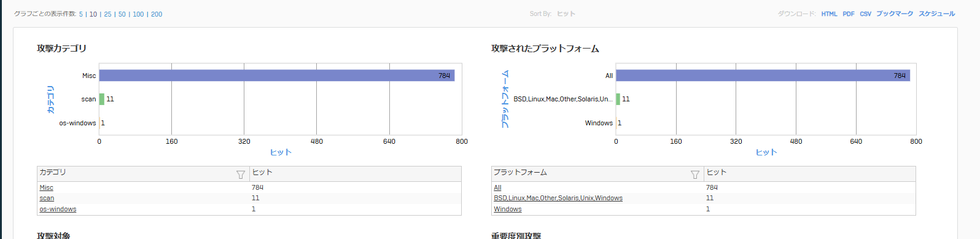Click the green scan bar in category chart
This screenshot has width=980, height=239.
point(102,99)
